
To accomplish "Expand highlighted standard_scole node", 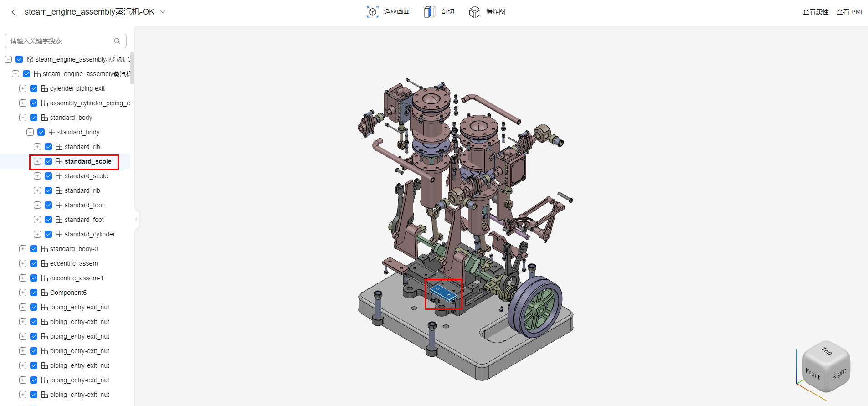I will (x=37, y=161).
